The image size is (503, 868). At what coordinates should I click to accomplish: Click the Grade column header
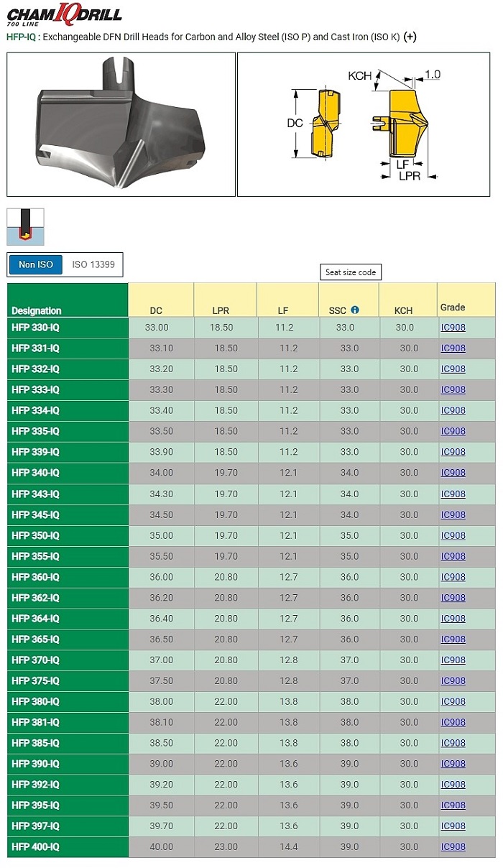(453, 307)
